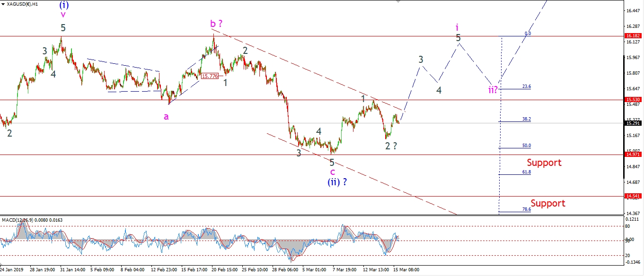Image resolution: width=644 pixels, height=276 pixels.
Task: Click the 14.367 price scale value
Action: (633, 213)
